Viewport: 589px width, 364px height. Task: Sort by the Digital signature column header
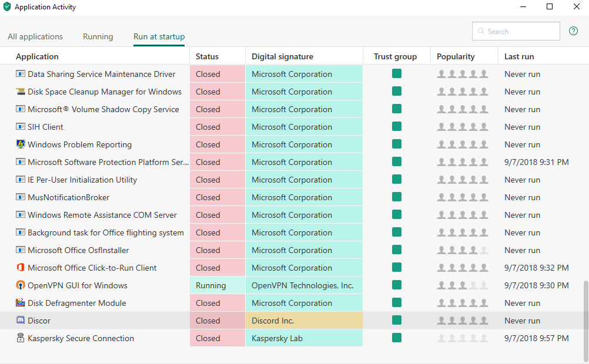click(282, 56)
